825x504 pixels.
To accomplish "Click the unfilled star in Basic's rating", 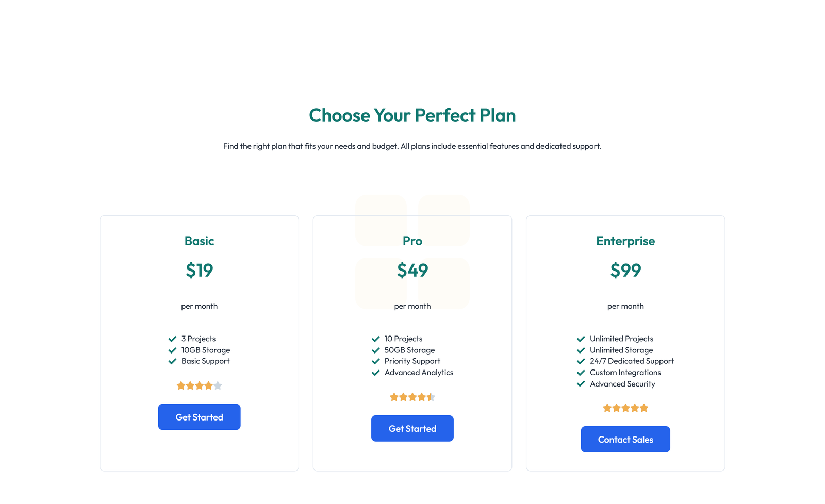I will [218, 385].
